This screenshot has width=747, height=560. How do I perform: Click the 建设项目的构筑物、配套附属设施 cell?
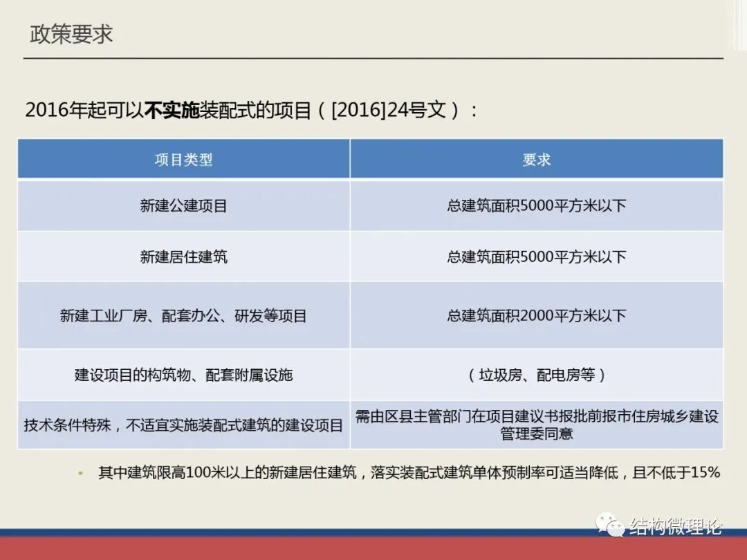[185, 376]
